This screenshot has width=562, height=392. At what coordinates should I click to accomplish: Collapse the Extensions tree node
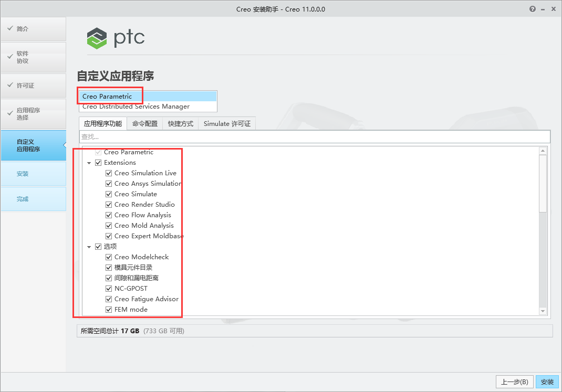[89, 163]
